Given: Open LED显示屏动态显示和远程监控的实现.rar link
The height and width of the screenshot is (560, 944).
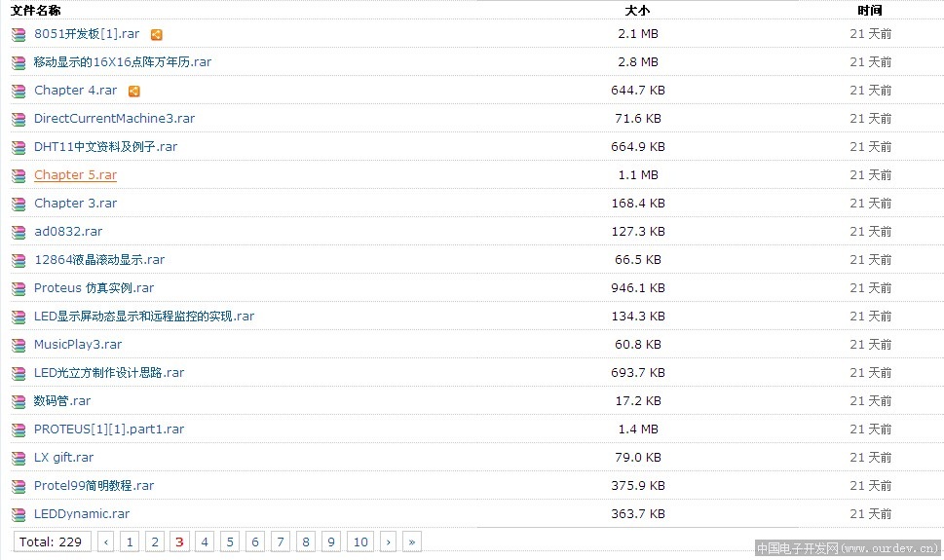Looking at the screenshot, I should tap(144, 317).
